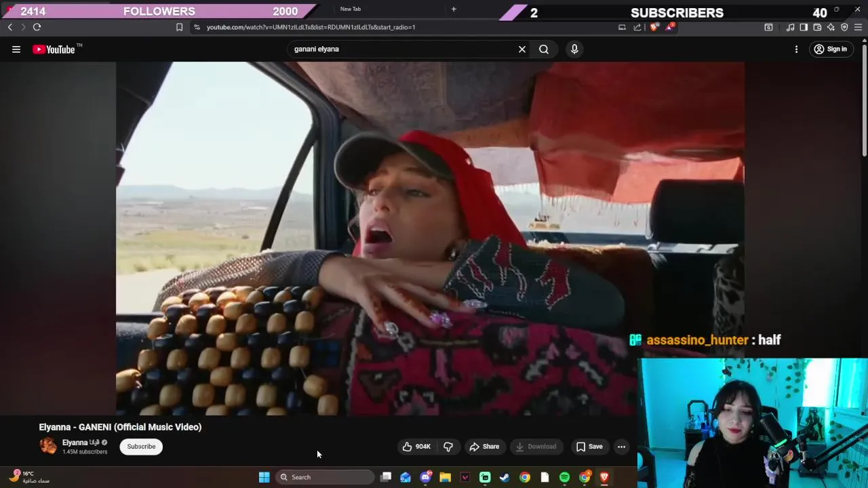The image size is (868, 488).
Task: Open Discord from the taskbar
Action: pyautogui.click(x=425, y=477)
